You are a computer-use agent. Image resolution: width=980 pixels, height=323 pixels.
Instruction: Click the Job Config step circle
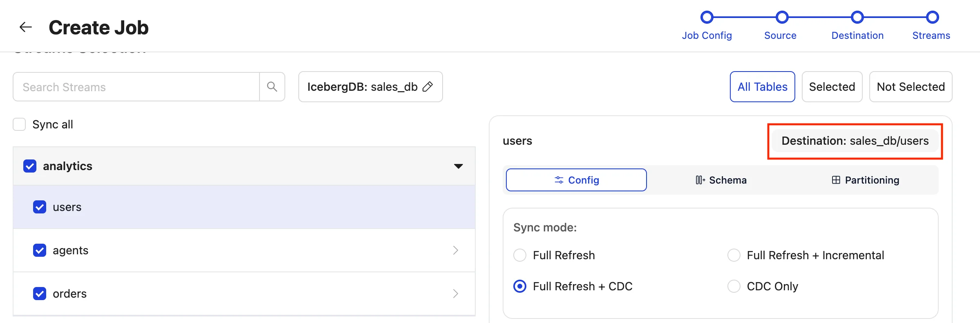[707, 17]
